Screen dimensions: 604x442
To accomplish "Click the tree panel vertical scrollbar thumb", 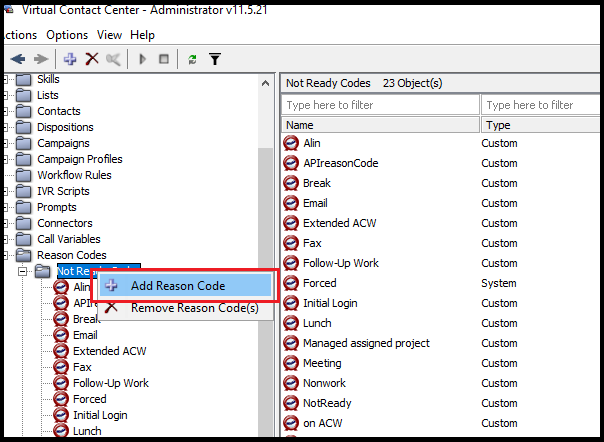I will pos(265,293).
